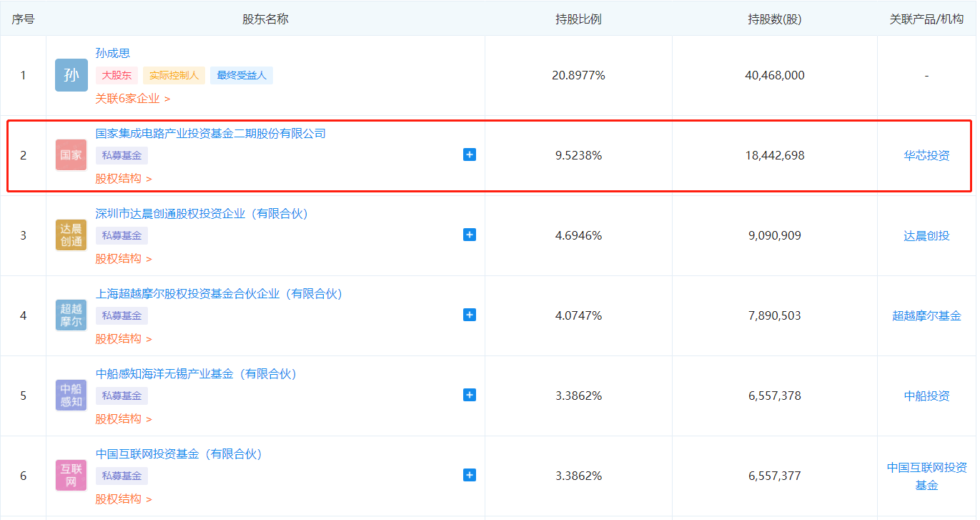Screen dimensions: 980x520
Task: Select the 4.0747% shareholding cell
Action: pos(578,315)
